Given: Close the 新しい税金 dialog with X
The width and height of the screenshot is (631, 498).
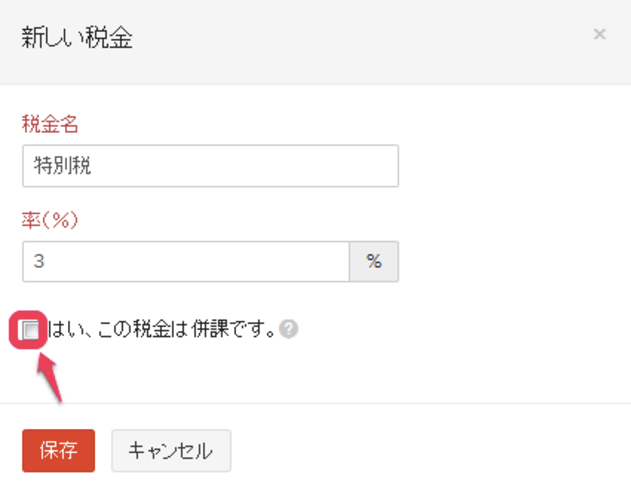Looking at the screenshot, I should [599, 35].
